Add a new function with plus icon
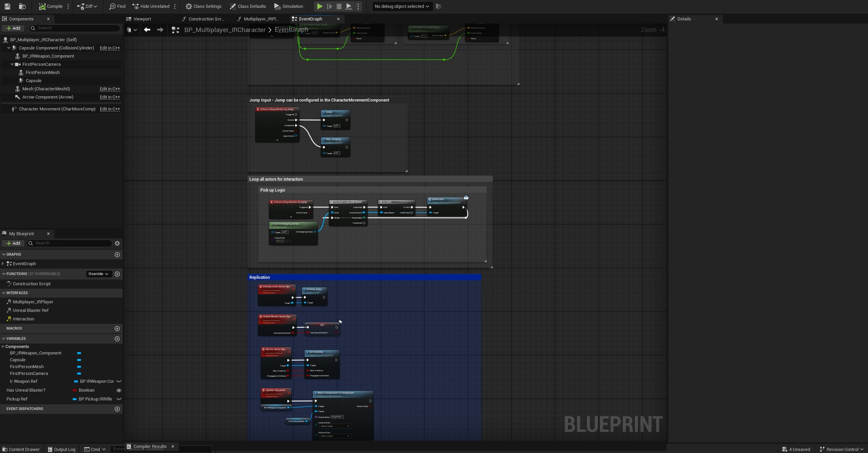This screenshot has width=868, height=453. pos(117,274)
